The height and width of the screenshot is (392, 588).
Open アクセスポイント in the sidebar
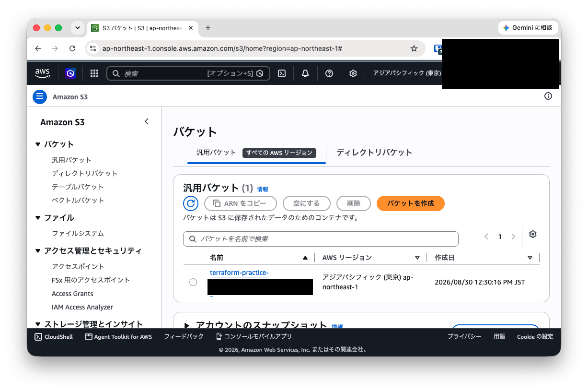click(x=78, y=267)
